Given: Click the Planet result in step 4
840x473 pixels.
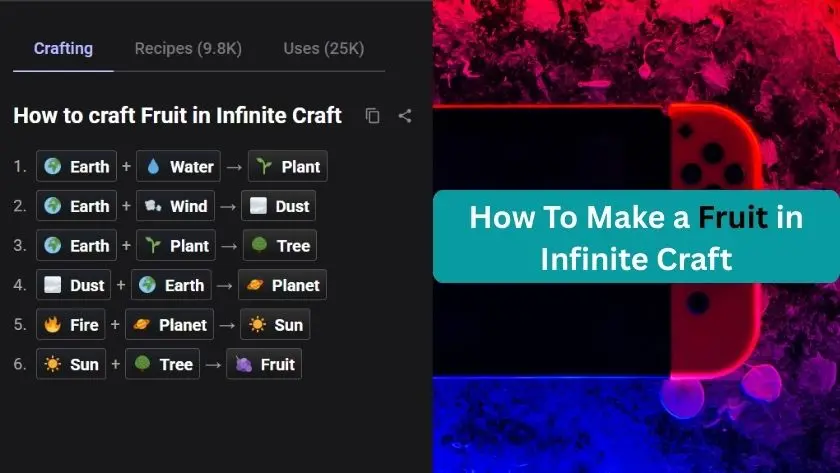Looking at the screenshot, I should click(x=282, y=285).
